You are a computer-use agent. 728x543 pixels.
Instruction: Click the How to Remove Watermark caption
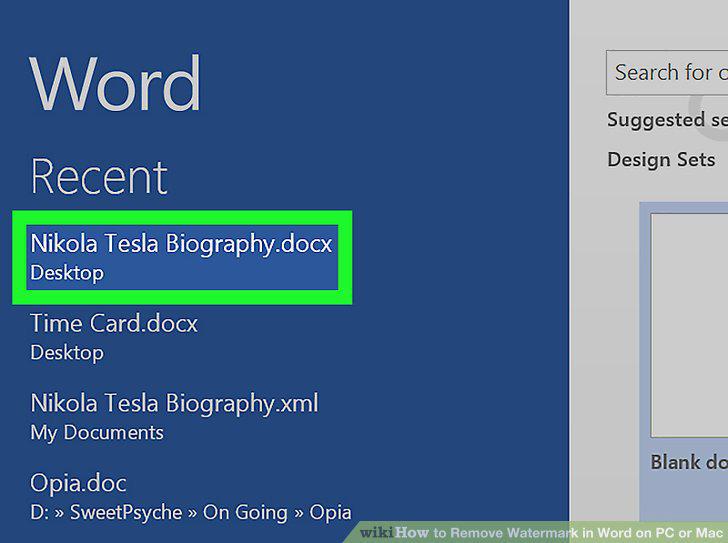click(559, 532)
